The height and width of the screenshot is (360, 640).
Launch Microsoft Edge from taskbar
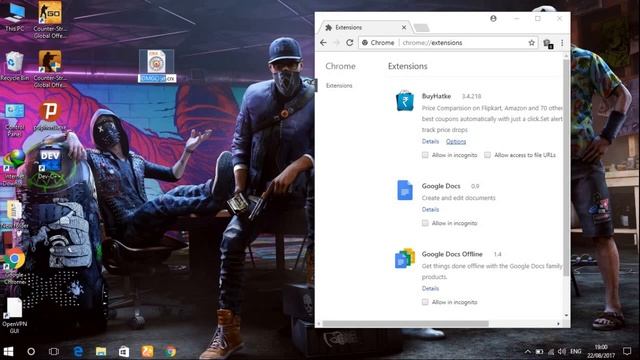pos(78,351)
